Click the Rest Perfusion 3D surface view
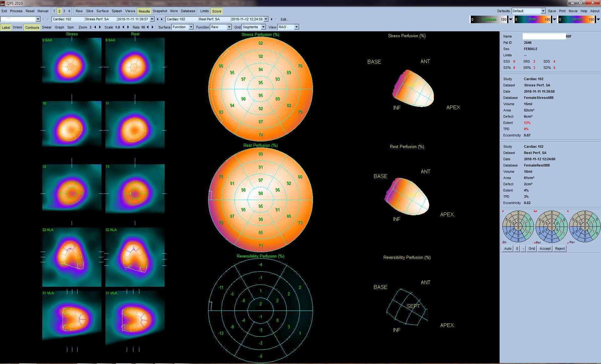The width and height of the screenshot is (601, 364). pos(407,196)
